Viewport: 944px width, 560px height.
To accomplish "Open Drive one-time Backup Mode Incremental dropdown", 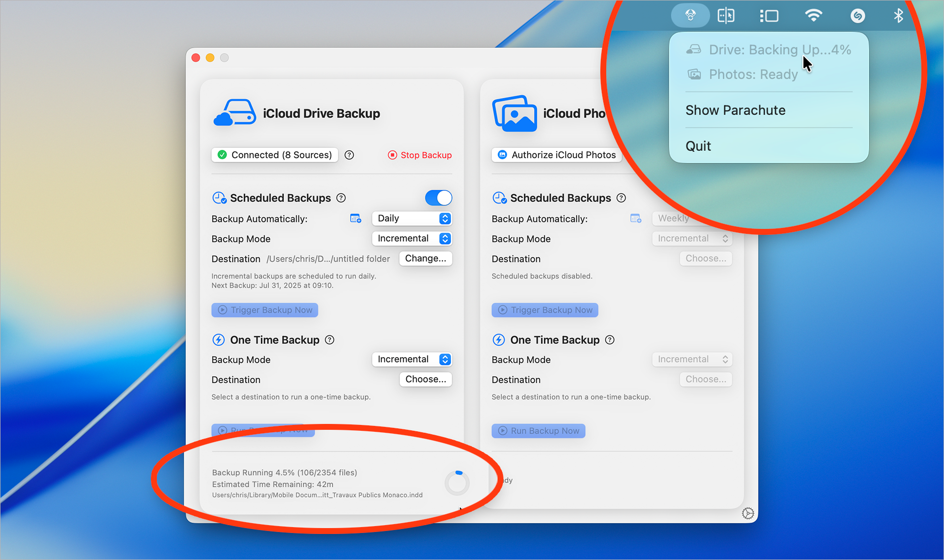I will (412, 360).
